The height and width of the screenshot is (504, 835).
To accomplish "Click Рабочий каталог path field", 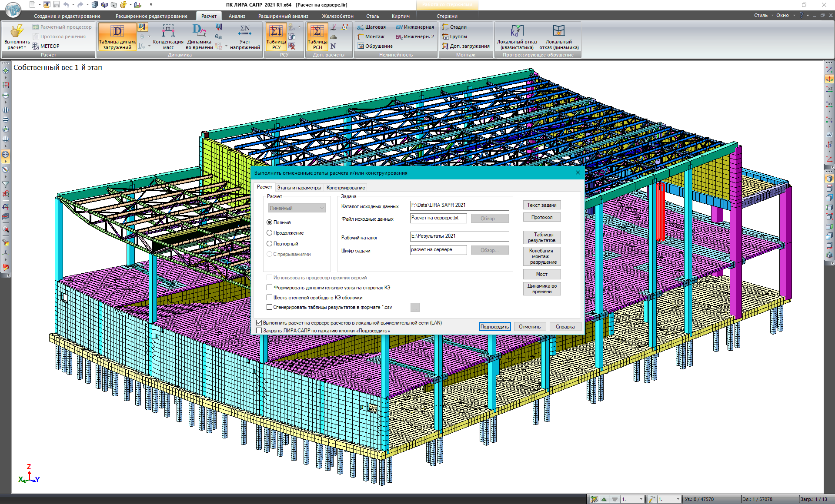I will click(x=459, y=236).
